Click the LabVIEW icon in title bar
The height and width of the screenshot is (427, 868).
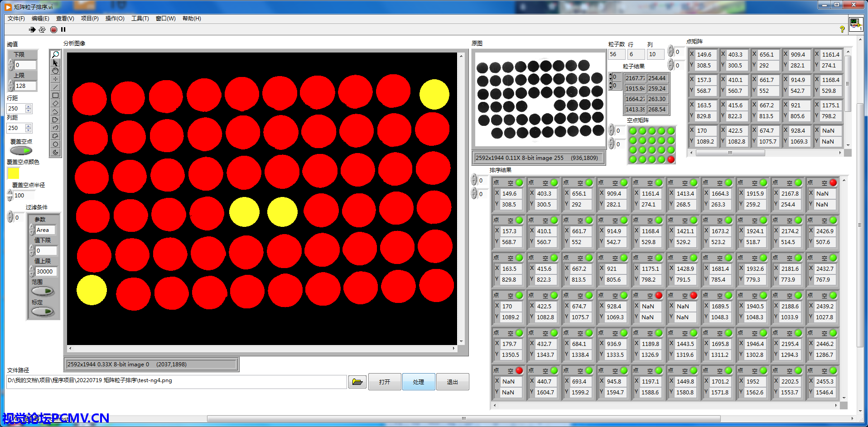[8, 7]
